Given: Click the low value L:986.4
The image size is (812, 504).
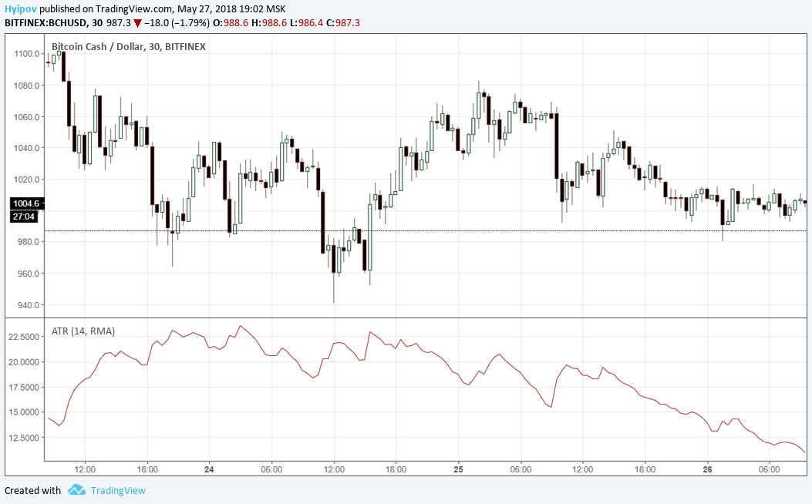Looking at the screenshot, I should (x=306, y=23).
